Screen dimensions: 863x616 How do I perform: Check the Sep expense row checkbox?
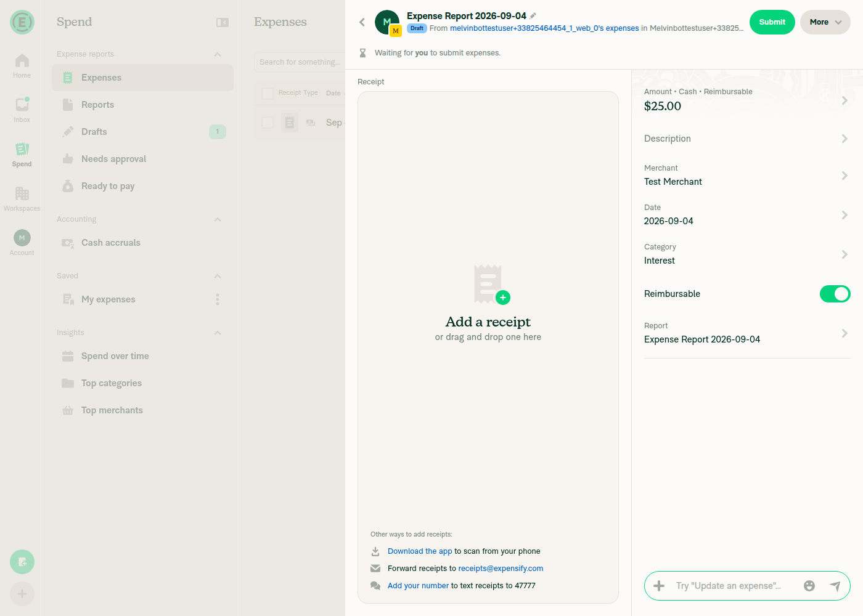[x=268, y=123]
